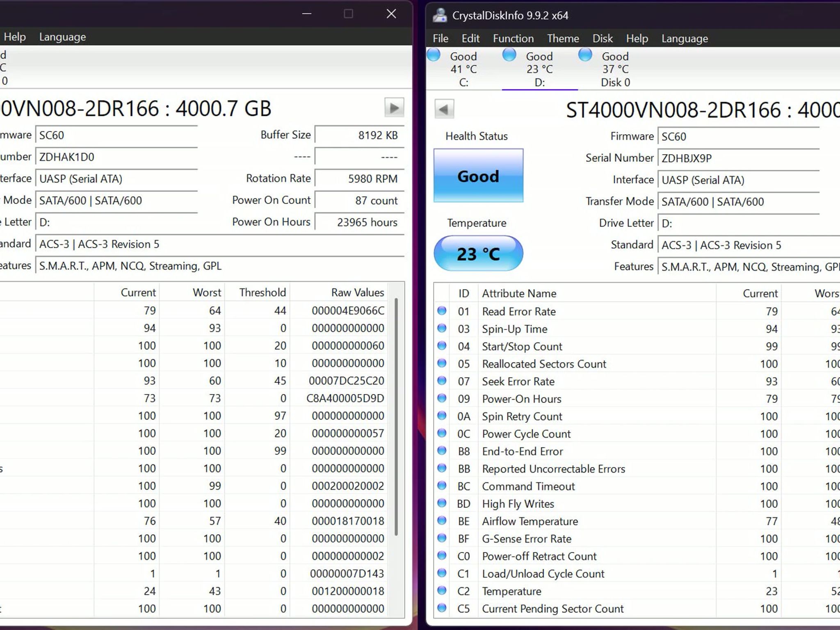This screenshot has height=630, width=840.
Task: Click the status circle for Spin-Up Time
Action: coord(442,328)
